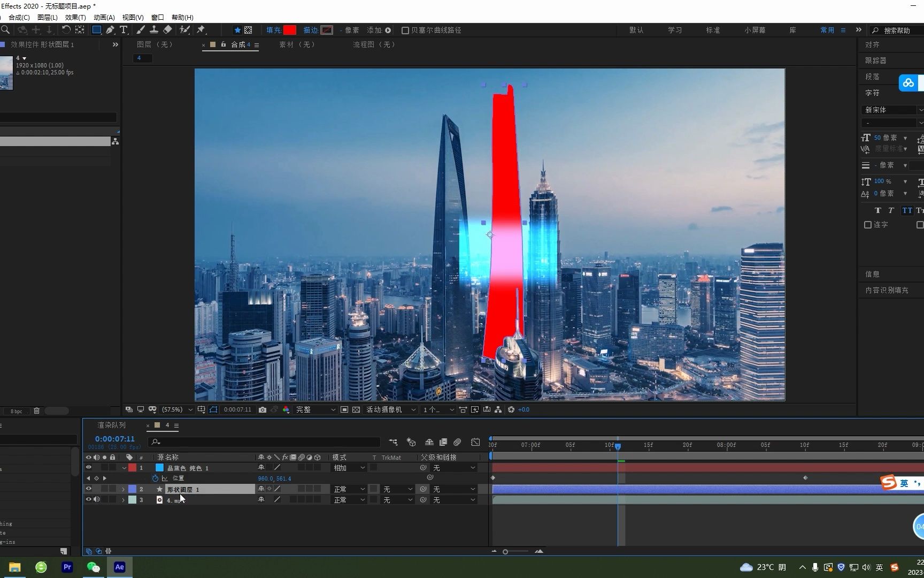The width and height of the screenshot is (924, 578).
Task: Click the 添加 add button arrow
Action: [x=388, y=31]
